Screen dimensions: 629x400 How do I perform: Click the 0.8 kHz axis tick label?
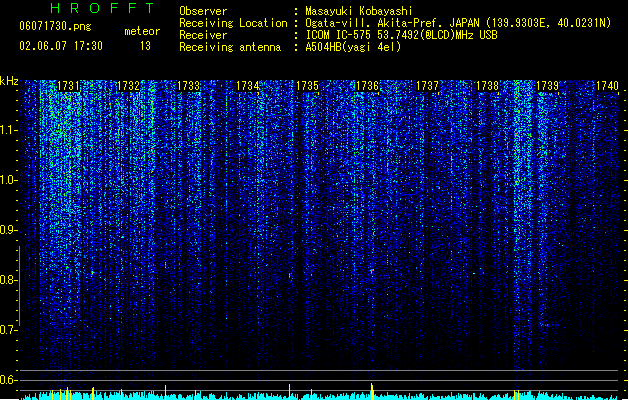pos(9,280)
